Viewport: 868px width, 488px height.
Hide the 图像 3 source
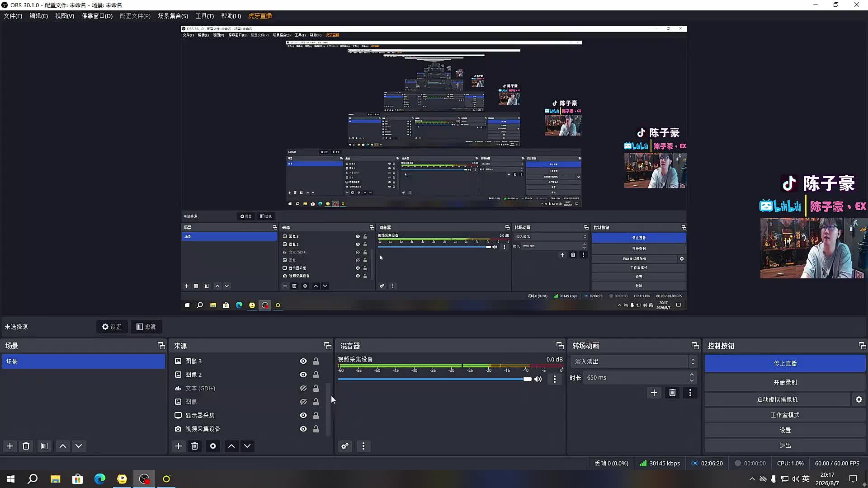click(x=303, y=361)
